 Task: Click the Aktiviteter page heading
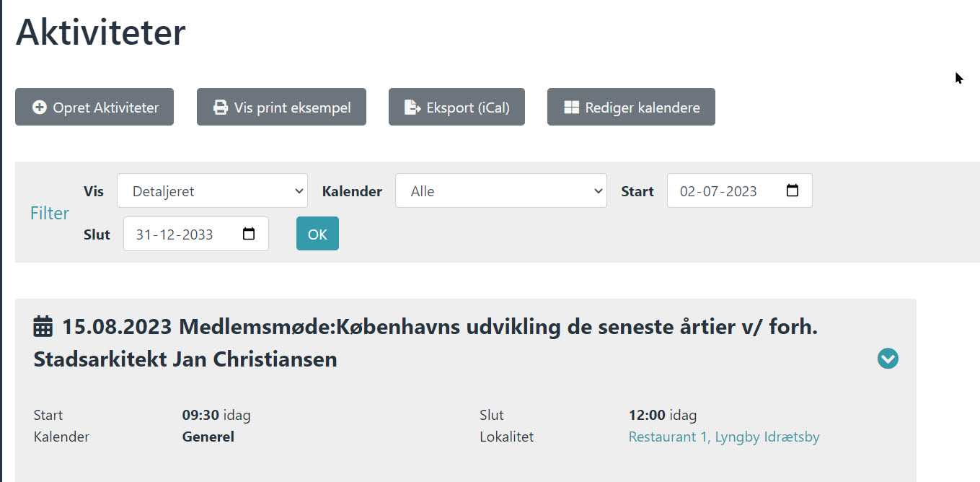101,32
